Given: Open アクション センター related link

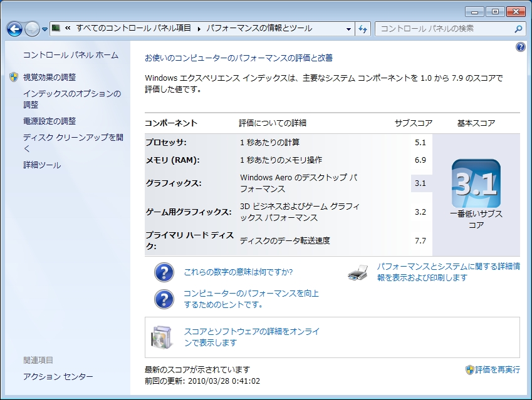Looking at the screenshot, I should point(58,376).
